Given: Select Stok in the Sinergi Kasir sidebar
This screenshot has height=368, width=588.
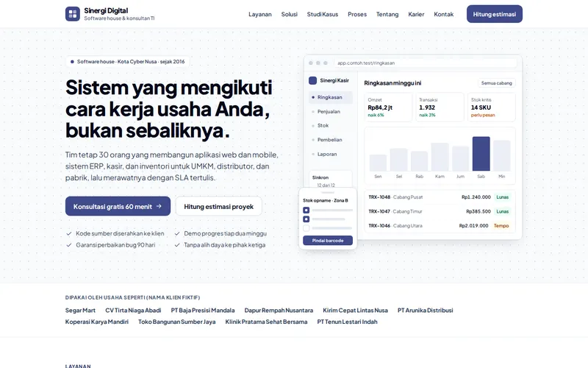Looking at the screenshot, I should (x=330, y=125).
